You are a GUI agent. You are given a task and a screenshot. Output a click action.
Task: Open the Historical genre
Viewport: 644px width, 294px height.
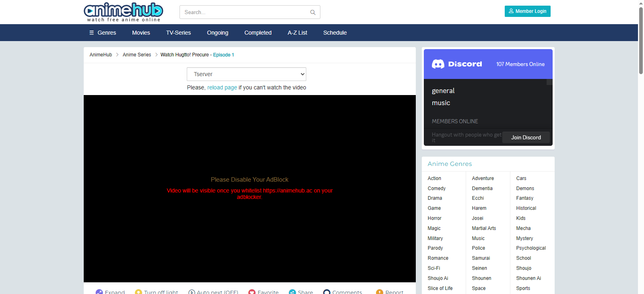pyautogui.click(x=526, y=208)
